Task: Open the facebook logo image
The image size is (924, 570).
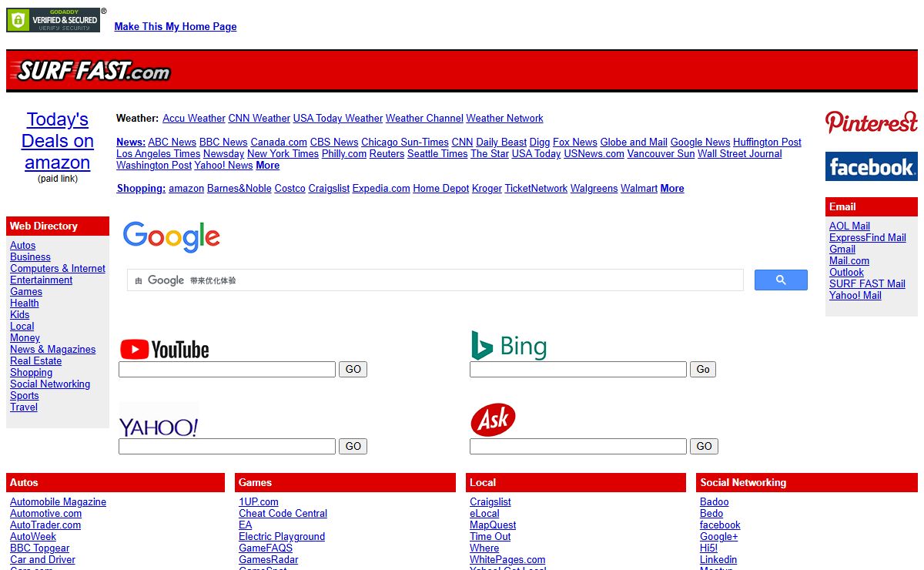Action: click(x=871, y=166)
